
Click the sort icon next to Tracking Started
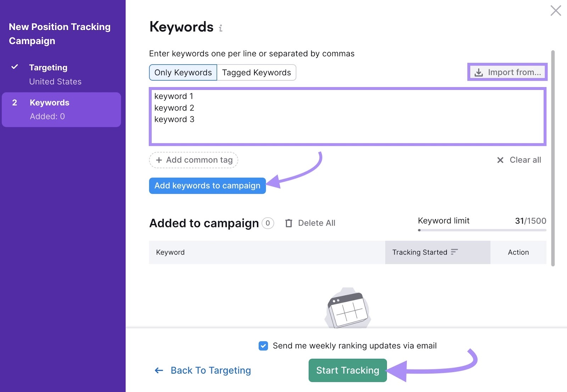(455, 252)
